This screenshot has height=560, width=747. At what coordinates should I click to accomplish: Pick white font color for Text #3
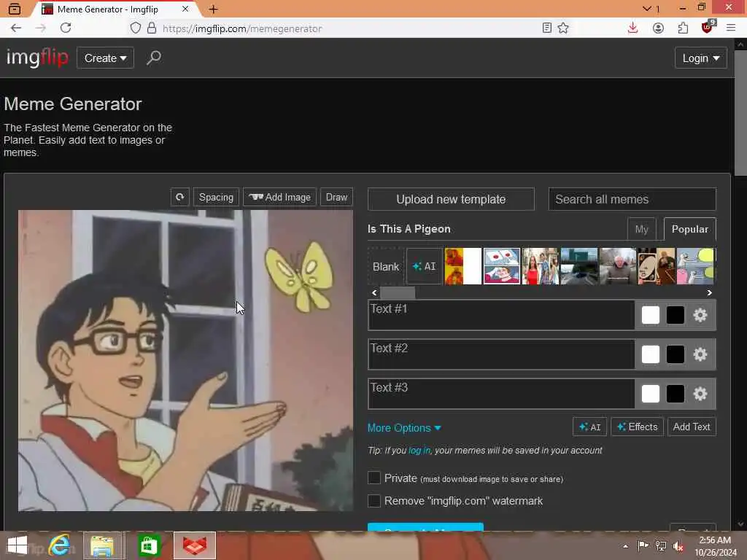(650, 394)
